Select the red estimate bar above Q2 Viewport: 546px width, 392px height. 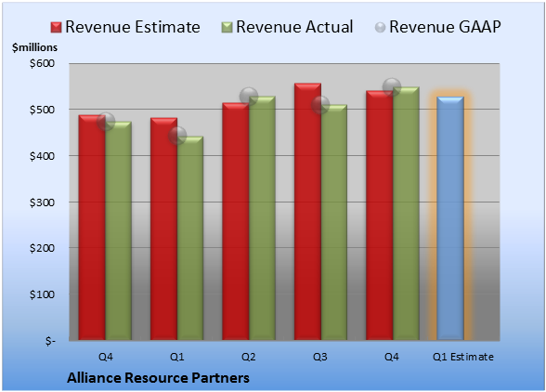click(236, 221)
